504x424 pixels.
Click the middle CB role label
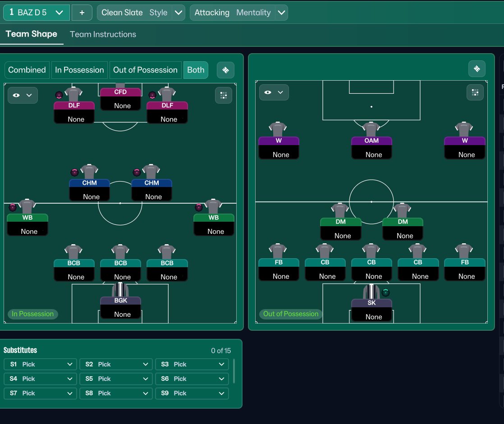371,262
